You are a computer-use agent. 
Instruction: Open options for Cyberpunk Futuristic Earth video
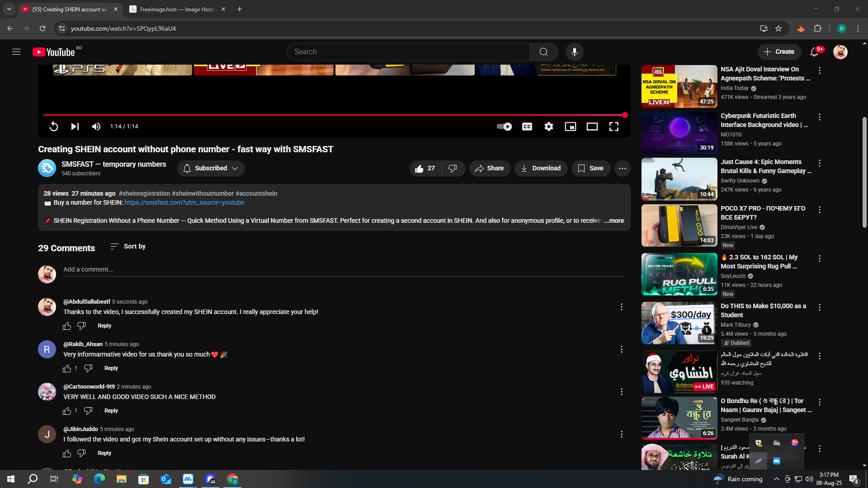point(819,117)
